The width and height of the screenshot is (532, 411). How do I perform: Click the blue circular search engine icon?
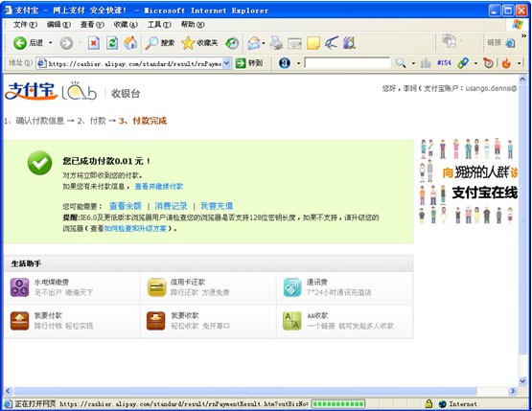tap(285, 62)
